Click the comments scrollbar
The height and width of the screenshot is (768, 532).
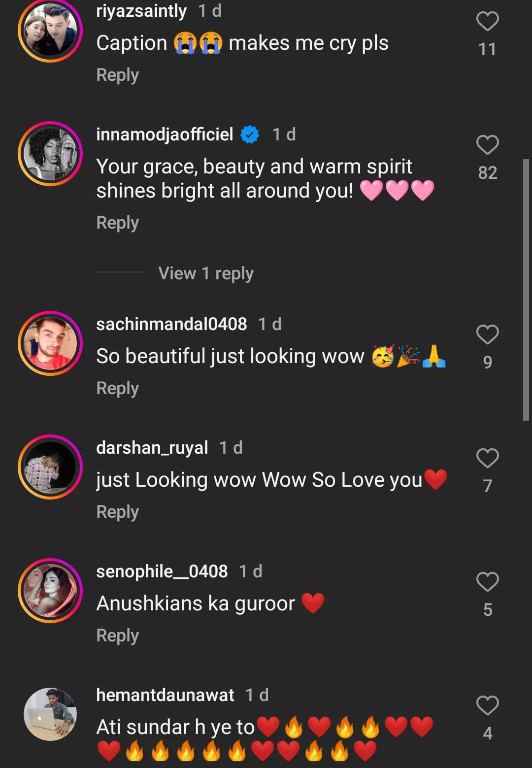[x=526, y=290]
